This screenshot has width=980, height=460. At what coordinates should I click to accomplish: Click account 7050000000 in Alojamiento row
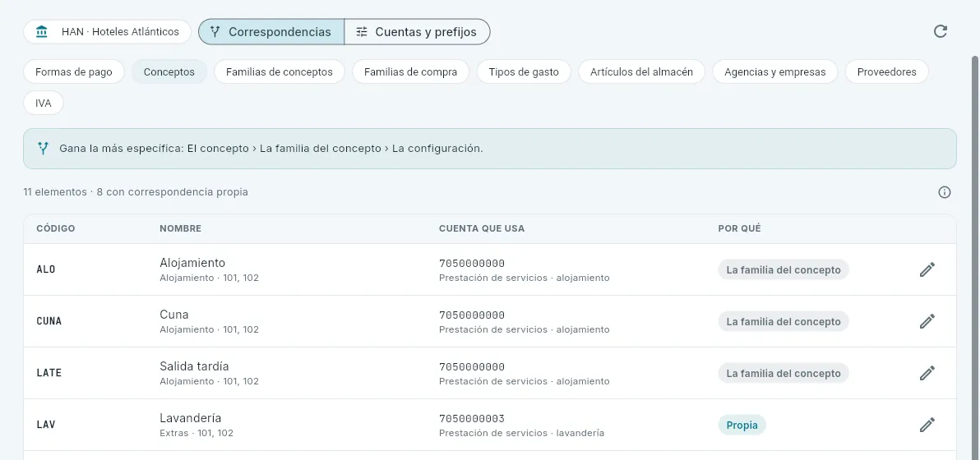point(472,263)
